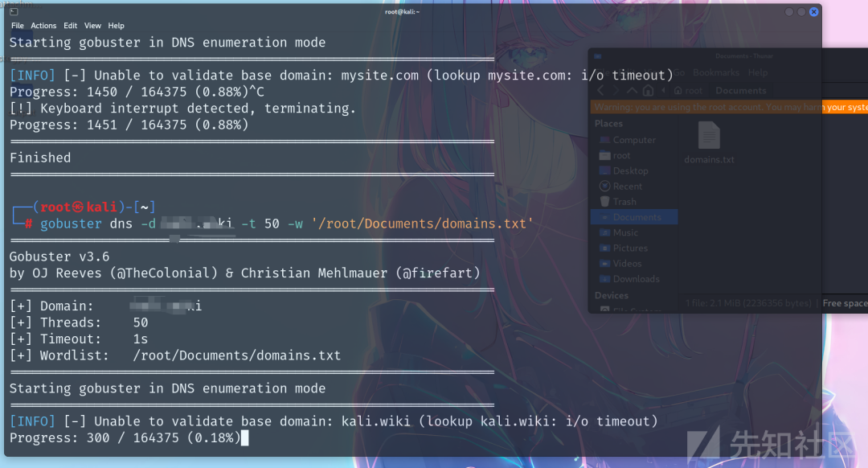868x468 pixels.
Task: Open the terminal View menu
Action: point(92,26)
